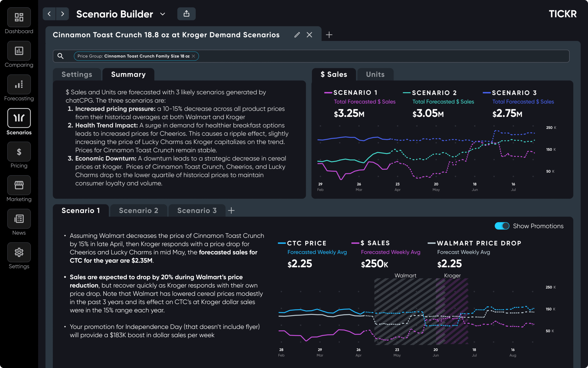Click the Scenario Builder title
This screenshot has width=588, height=368.
click(115, 14)
